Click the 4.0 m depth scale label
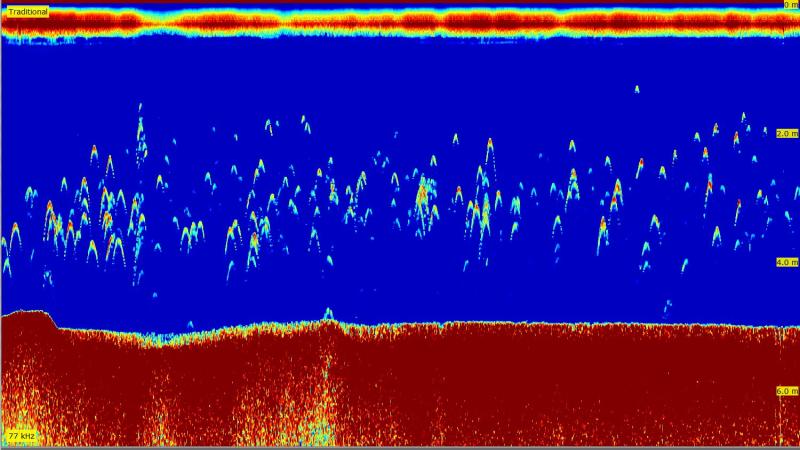Image resolution: width=800 pixels, height=450 pixels. (786, 262)
